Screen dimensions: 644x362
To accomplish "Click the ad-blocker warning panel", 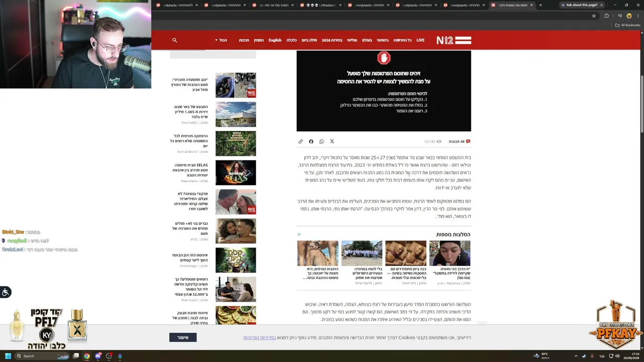I will (x=384, y=90).
